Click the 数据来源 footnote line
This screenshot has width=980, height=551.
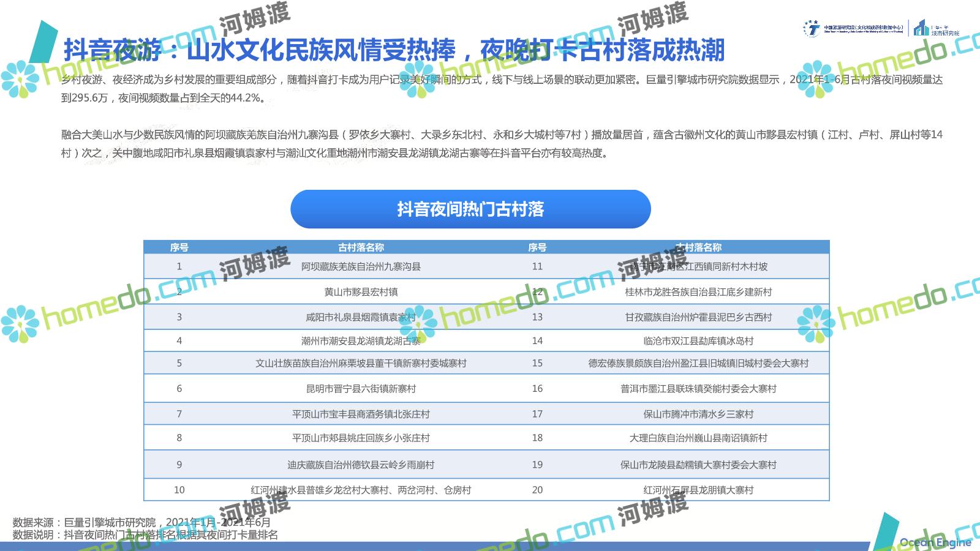[141, 523]
